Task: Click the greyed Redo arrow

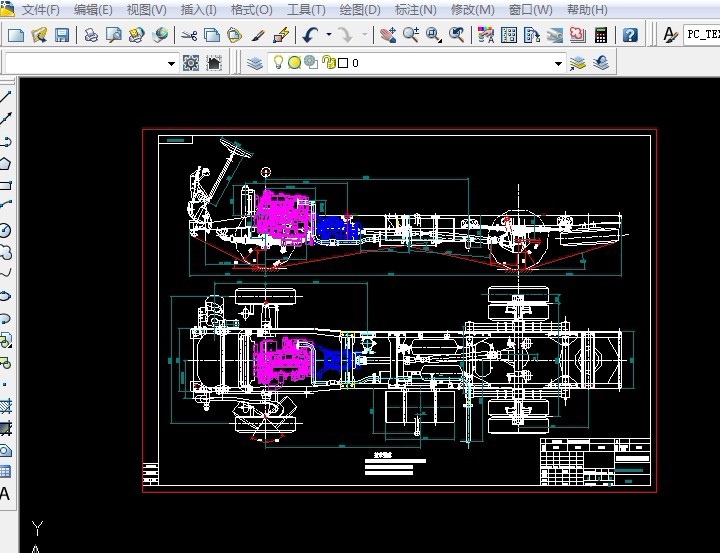Action: coord(345,35)
